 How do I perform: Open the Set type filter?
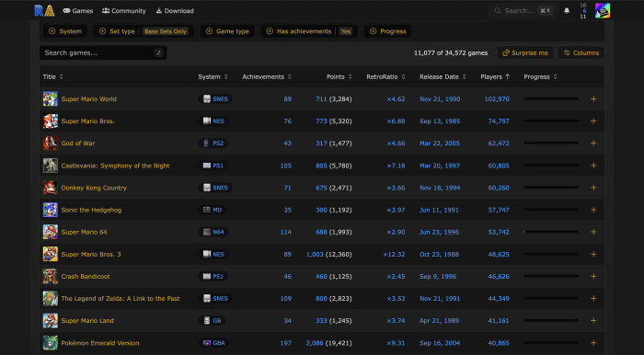[x=144, y=31]
